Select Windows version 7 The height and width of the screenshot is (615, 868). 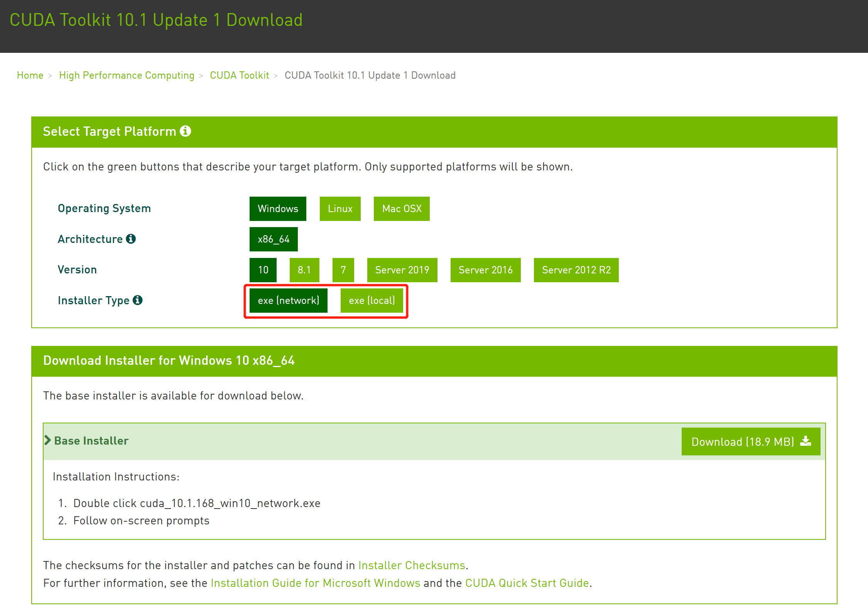tap(343, 270)
